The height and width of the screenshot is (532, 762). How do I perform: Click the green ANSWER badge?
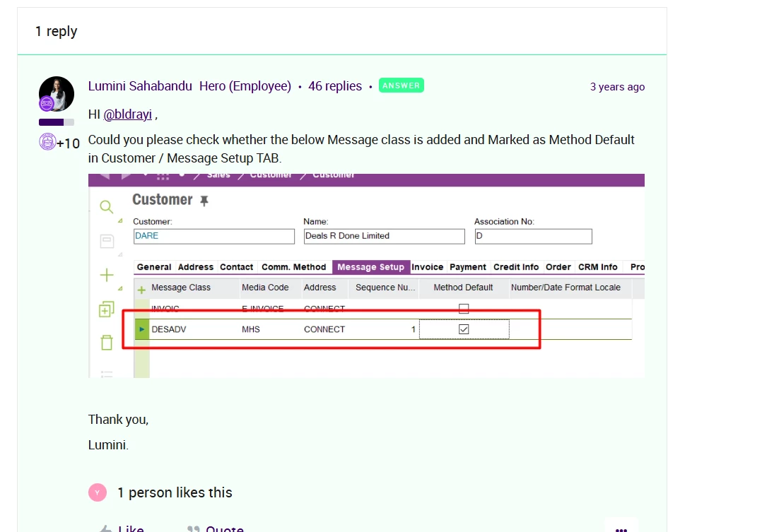pyautogui.click(x=401, y=85)
